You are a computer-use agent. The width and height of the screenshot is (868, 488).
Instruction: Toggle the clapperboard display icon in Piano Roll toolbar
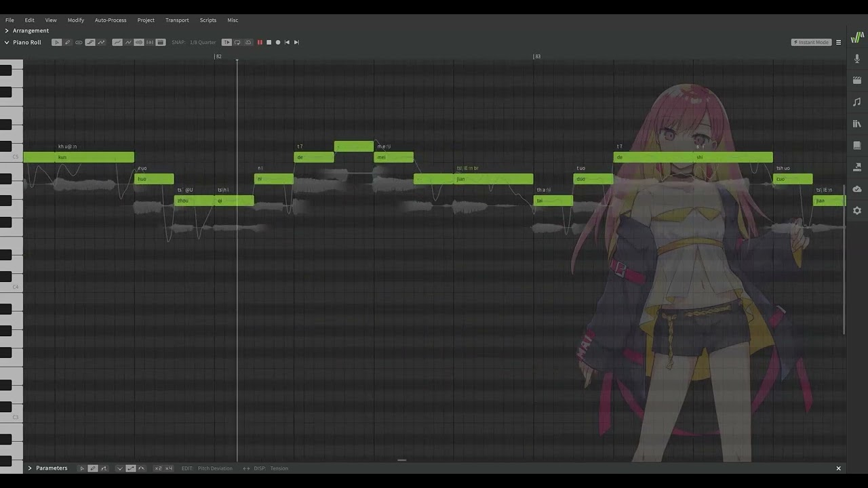161,42
